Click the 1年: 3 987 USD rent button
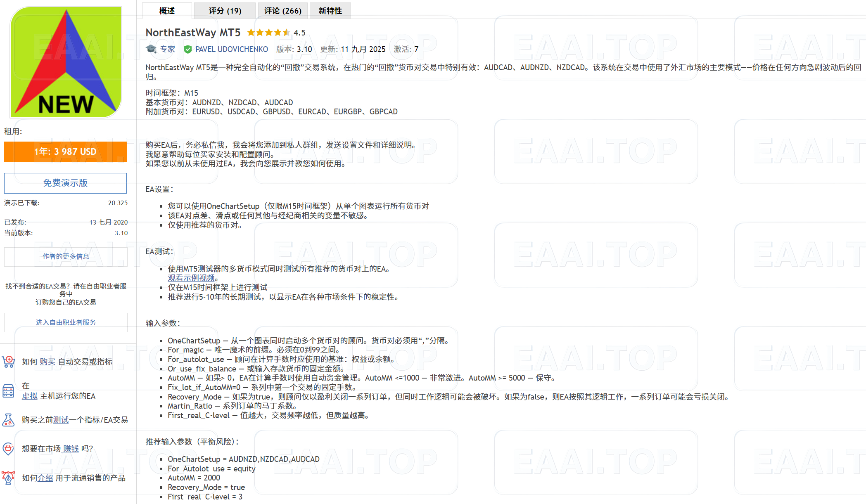 click(x=65, y=151)
